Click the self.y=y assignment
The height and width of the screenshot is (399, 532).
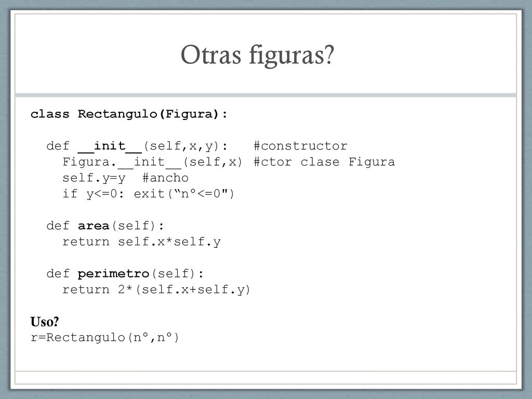point(94,178)
